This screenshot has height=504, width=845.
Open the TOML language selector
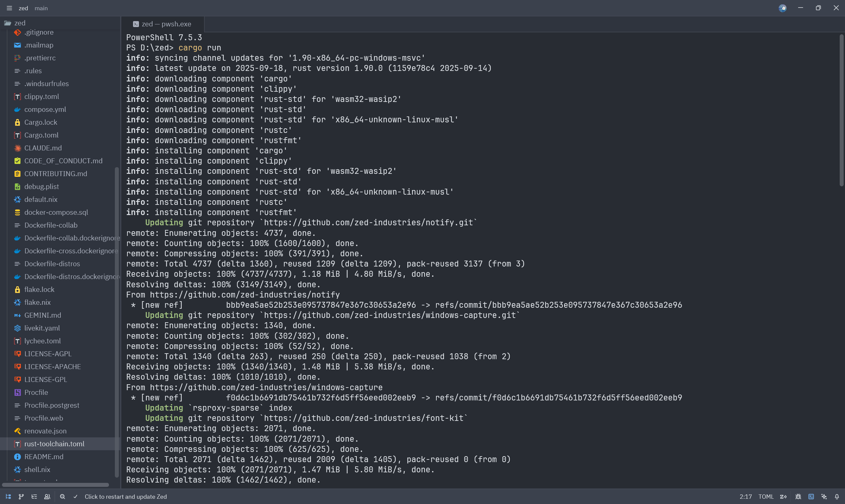pos(766,496)
